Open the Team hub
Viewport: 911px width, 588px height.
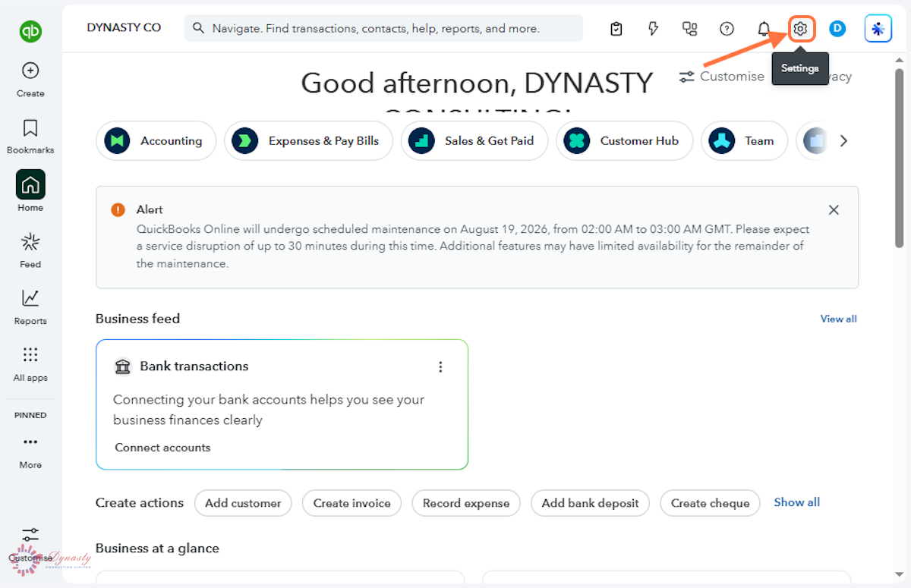744,141
